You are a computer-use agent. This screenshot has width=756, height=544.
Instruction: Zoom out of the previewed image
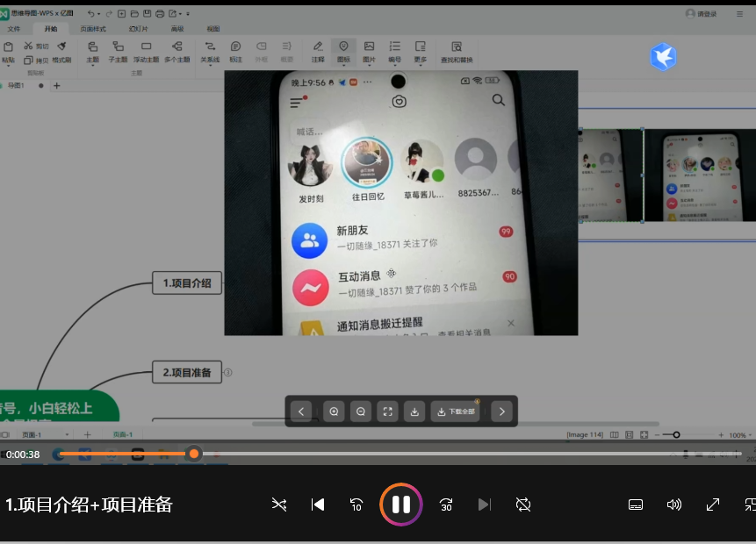361,412
